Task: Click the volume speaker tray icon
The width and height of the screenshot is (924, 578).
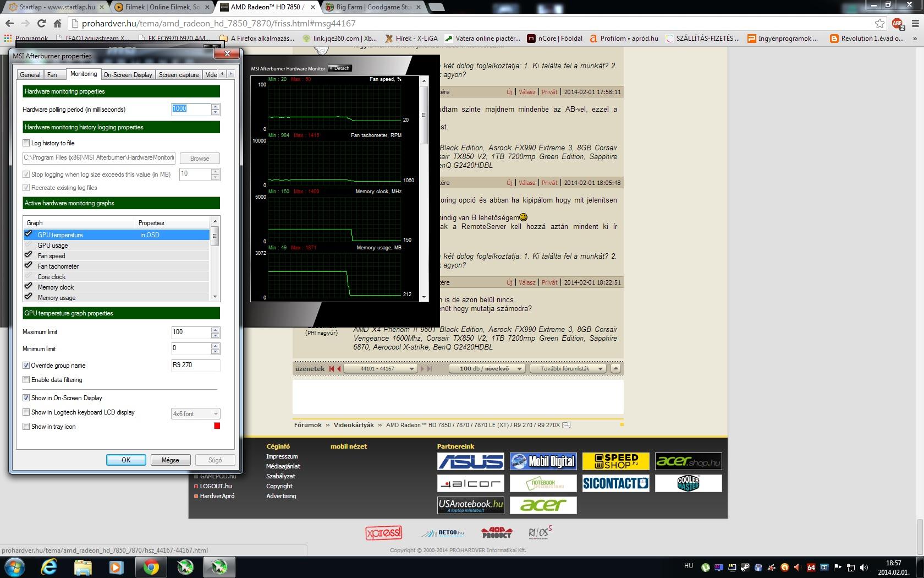Action: pyautogui.click(x=864, y=567)
